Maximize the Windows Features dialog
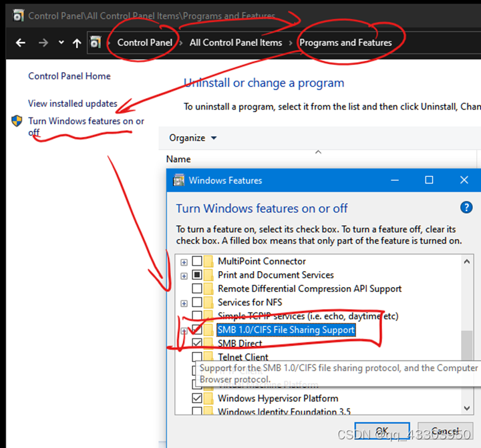 pyautogui.click(x=429, y=180)
